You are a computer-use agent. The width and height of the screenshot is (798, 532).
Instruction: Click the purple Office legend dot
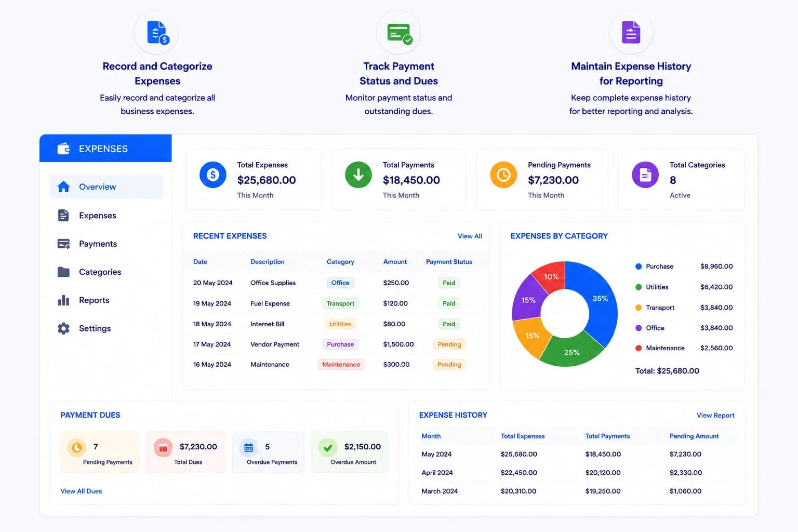(x=639, y=328)
